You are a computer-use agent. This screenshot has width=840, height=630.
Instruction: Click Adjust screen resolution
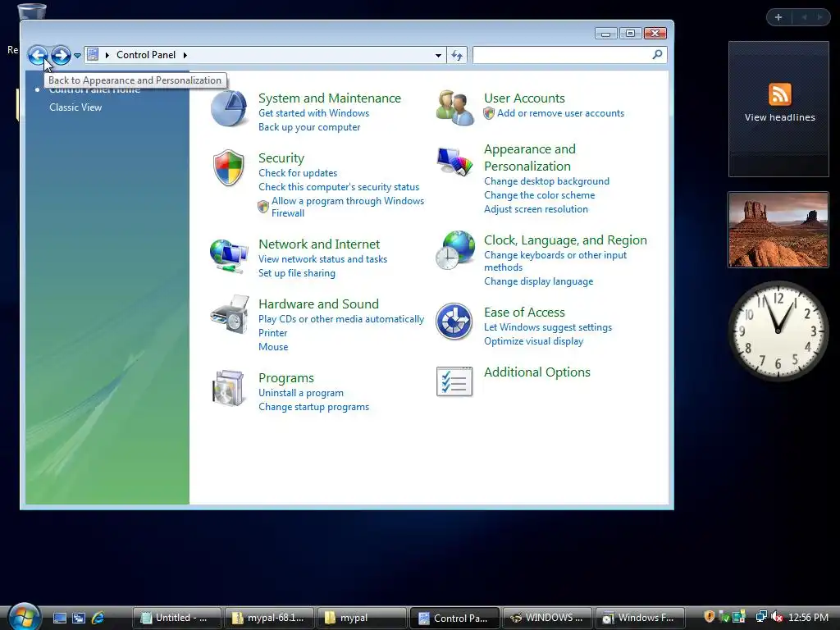(536, 209)
